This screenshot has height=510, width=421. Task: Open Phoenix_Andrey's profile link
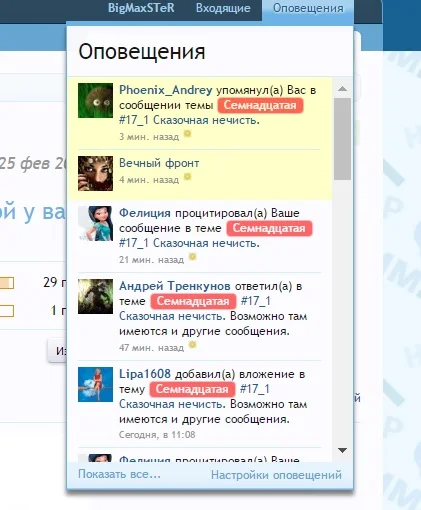[x=166, y=90]
